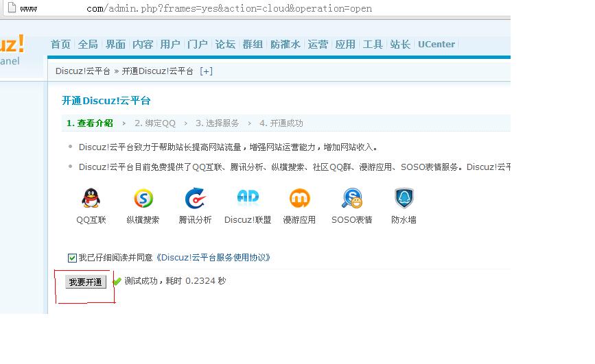Screen dimensions: 595x364
Task: Open the 内容 menu
Action: coord(143,45)
